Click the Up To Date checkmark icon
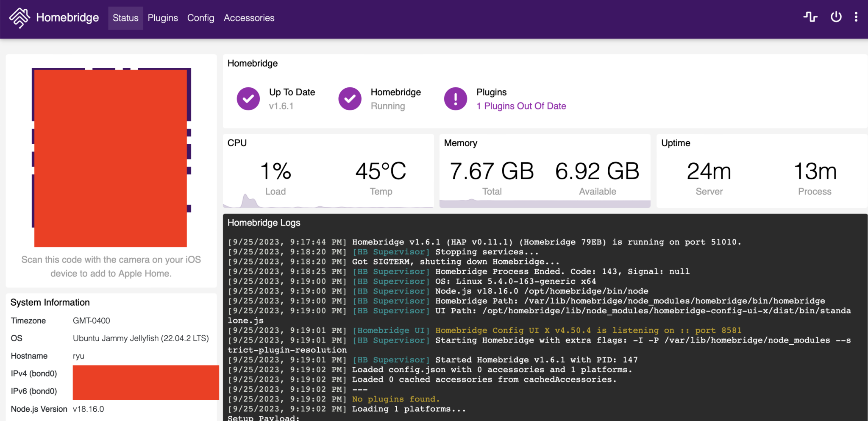The image size is (868, 421). click(248, 99)
